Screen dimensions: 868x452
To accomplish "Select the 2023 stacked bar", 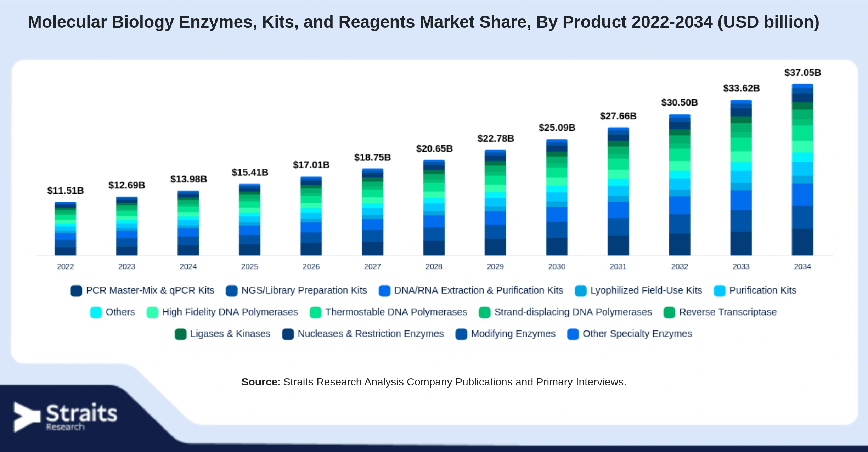I will click(x=127, y=226).
